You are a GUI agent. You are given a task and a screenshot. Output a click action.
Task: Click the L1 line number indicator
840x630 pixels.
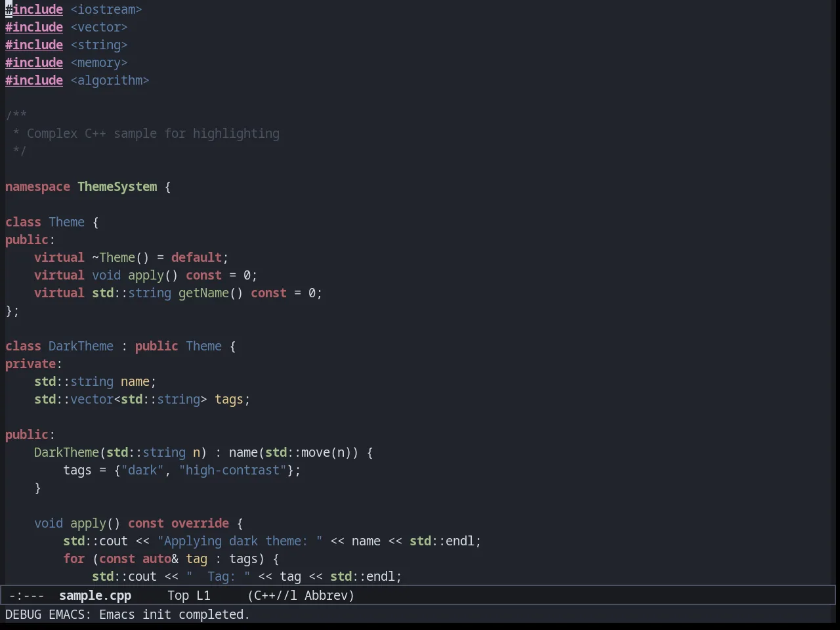(x=203, y=596)
